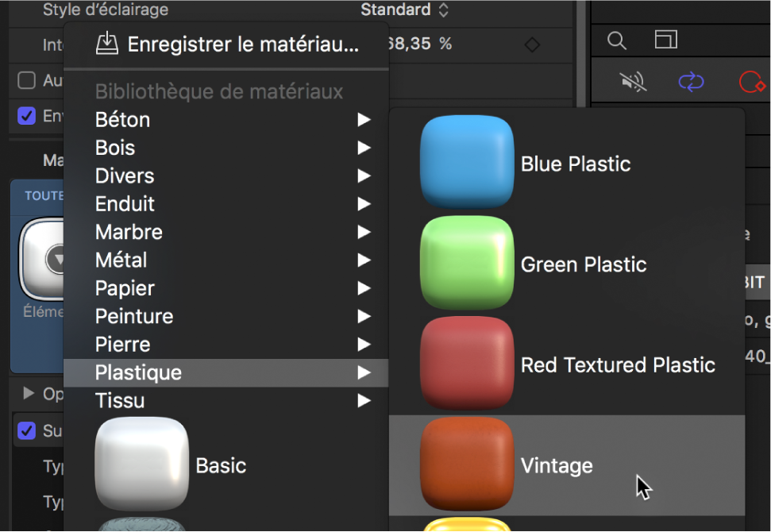Pick the Green Plastic material swatch
The height and width of the screenshot is (532, 771).
467,263
